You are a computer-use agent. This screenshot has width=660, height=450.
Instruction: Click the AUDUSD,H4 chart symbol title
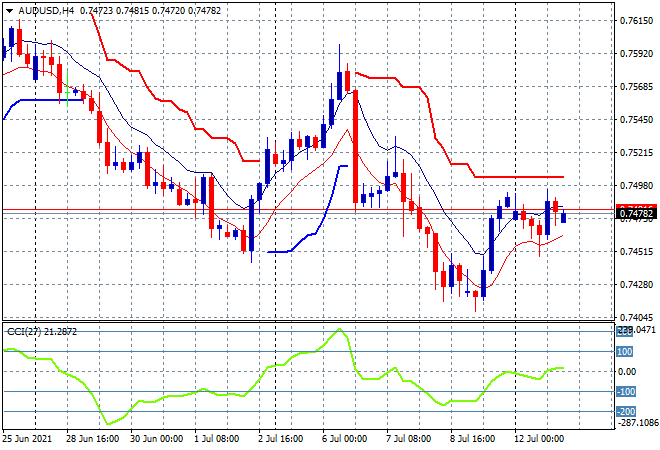(x=46, y=9)
